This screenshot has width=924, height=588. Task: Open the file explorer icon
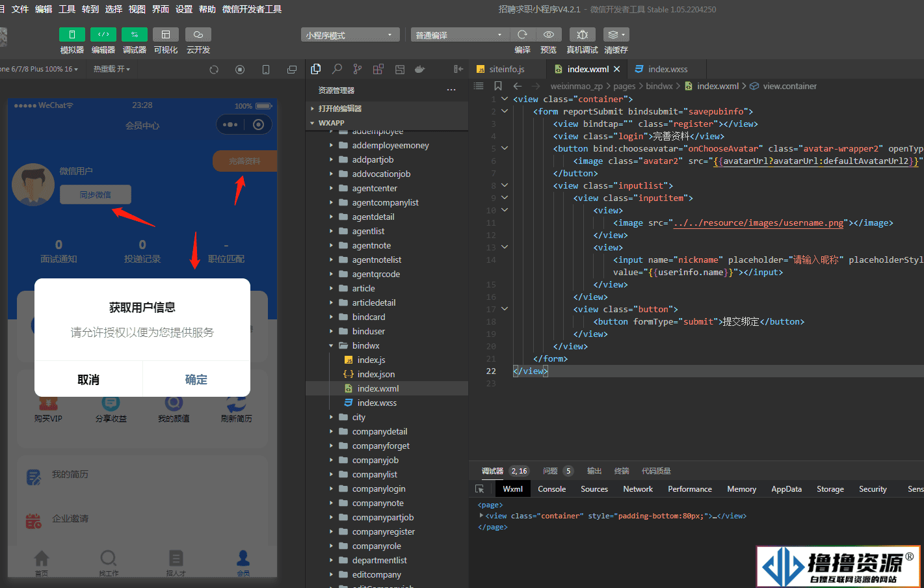tap(316, 69)
